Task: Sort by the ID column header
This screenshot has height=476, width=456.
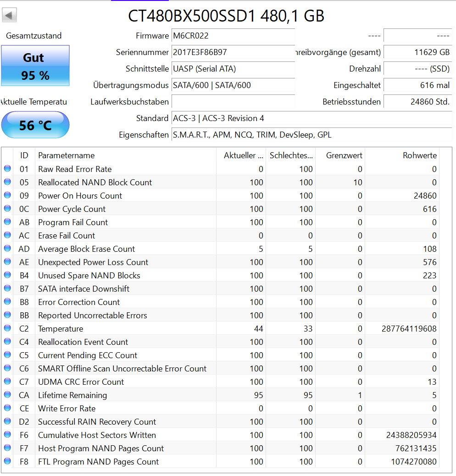Action: point(24,155)
